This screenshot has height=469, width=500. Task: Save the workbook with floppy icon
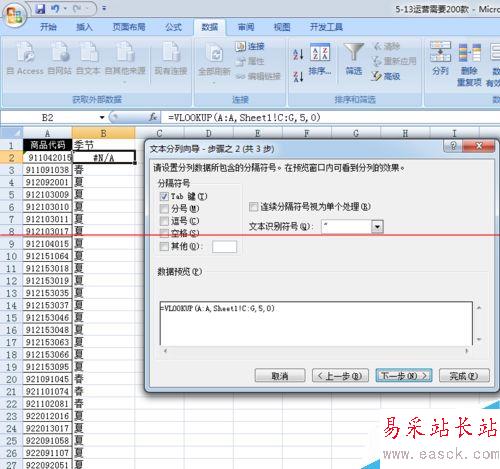pos(40,9)
